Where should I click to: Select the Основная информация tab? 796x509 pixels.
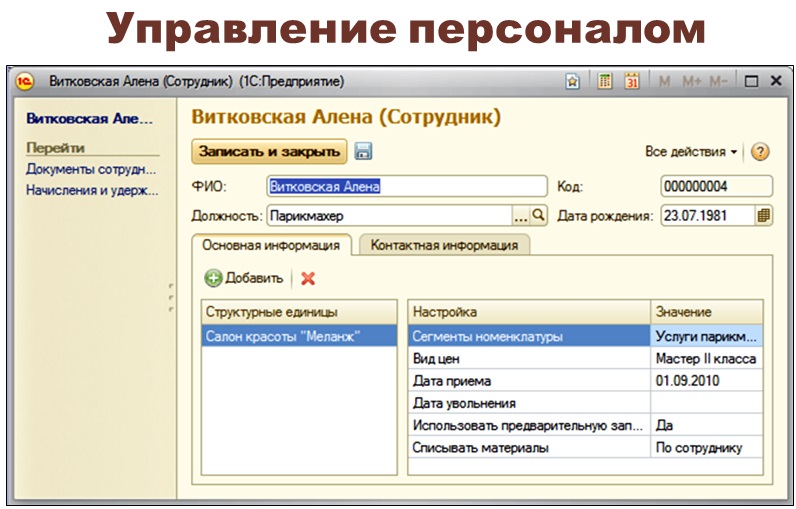[x=270, y=245]
